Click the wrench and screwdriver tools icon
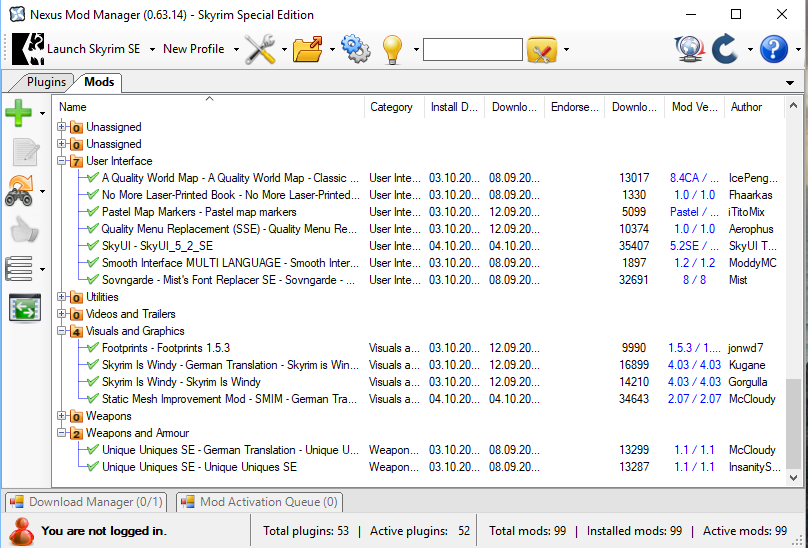The width and height of the screenshot is (808, 548). 259,49
